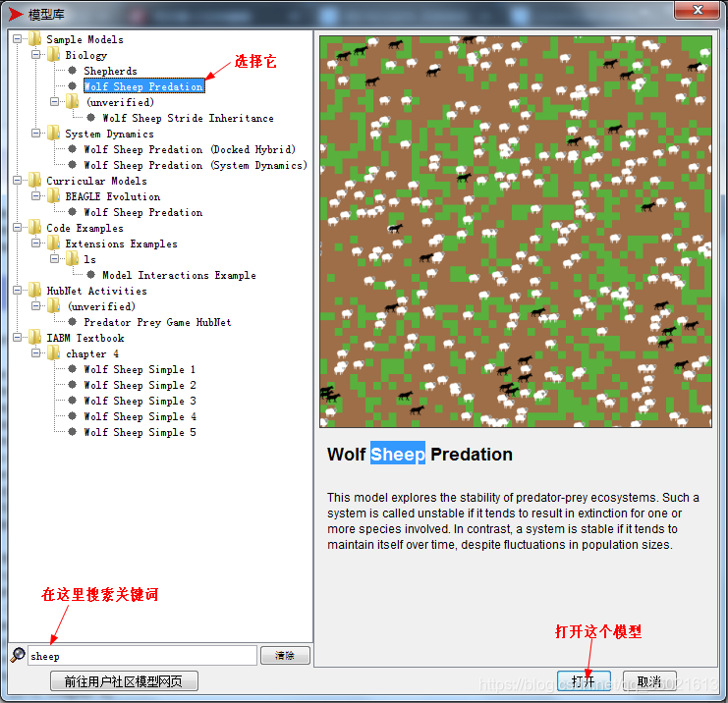
Task: Select Model Interactions Example
Action: pos(179,275)
